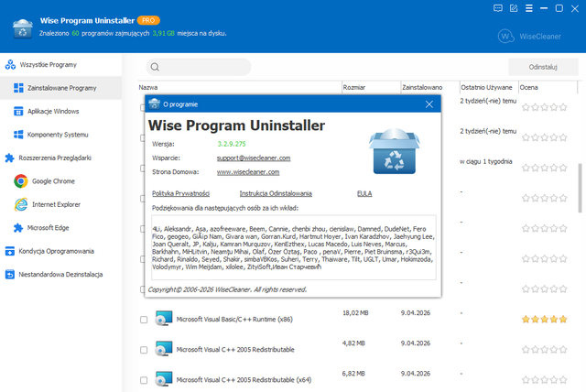Click the large recycle box logo in dialog
The image size is (586, 392).
(x=395, y=151)
